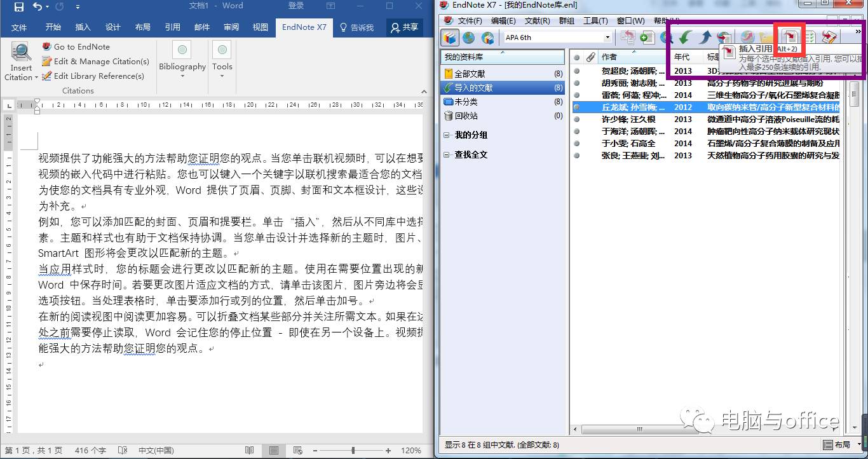The image size is (868, 459).
Task: Click the highlighted Insert Citation toolbar icon
Action: (790, 38)
